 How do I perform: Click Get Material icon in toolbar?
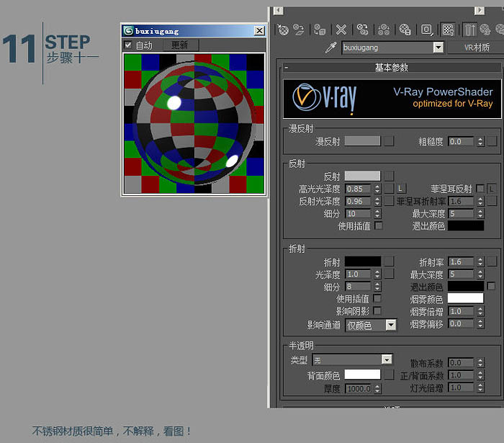pos(283,30)
